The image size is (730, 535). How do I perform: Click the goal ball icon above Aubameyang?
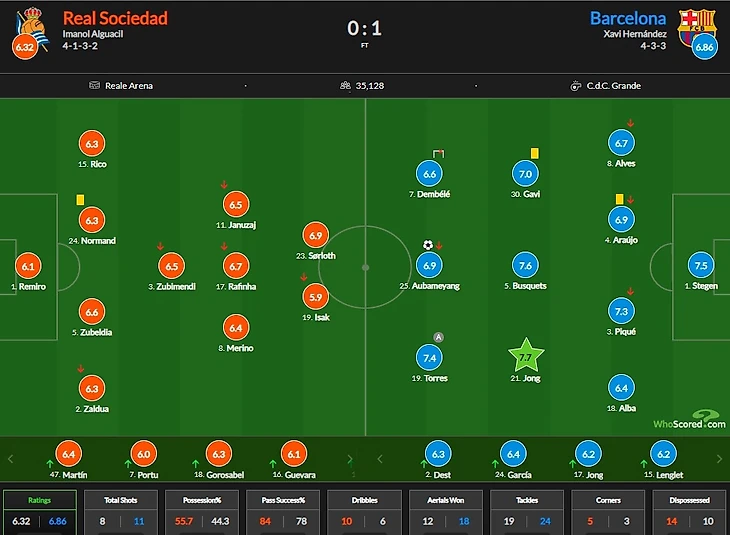[x=428, y=245]
